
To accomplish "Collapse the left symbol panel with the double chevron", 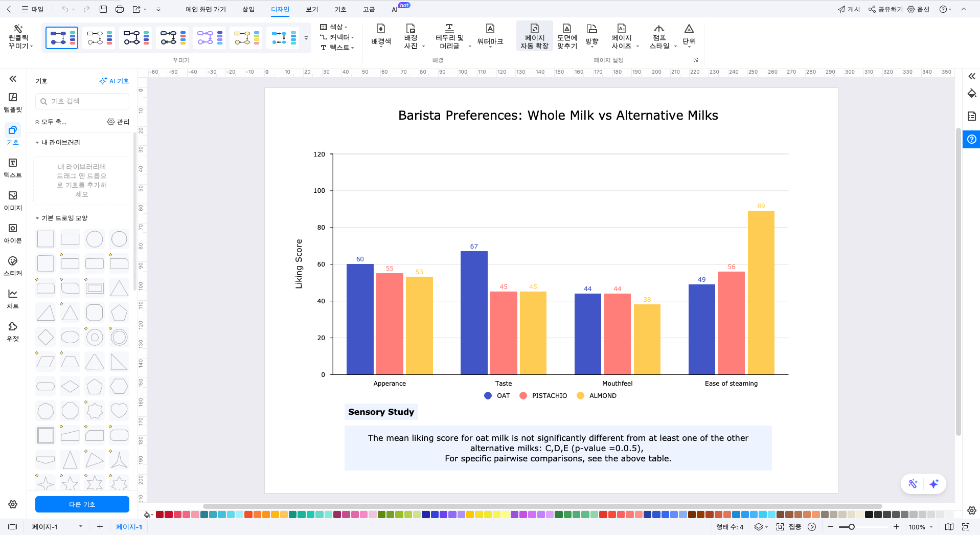I will [x=13, y=79].
